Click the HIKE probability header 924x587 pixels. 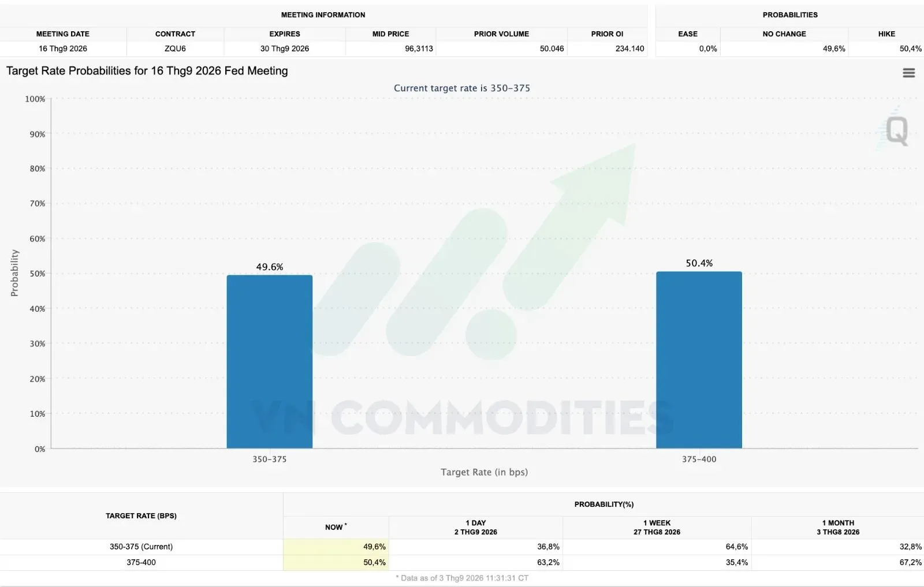click(x=886, y=34)
